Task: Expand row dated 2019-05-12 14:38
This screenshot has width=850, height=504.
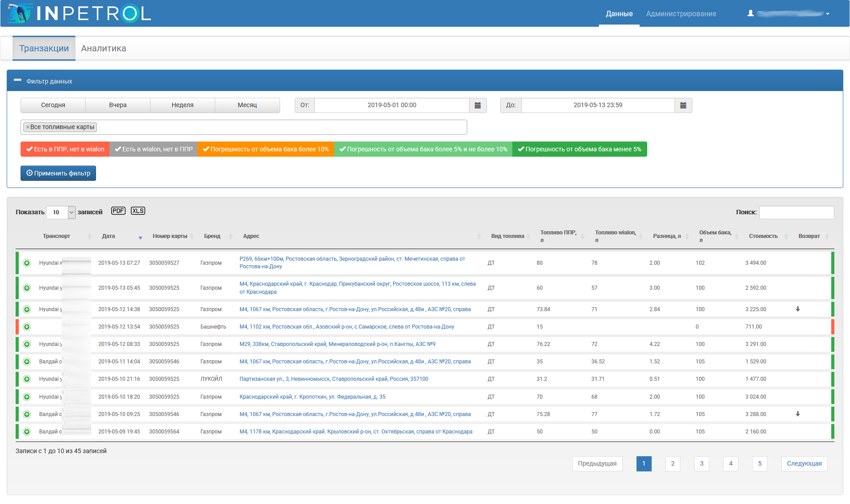Action: coord(27,309)
